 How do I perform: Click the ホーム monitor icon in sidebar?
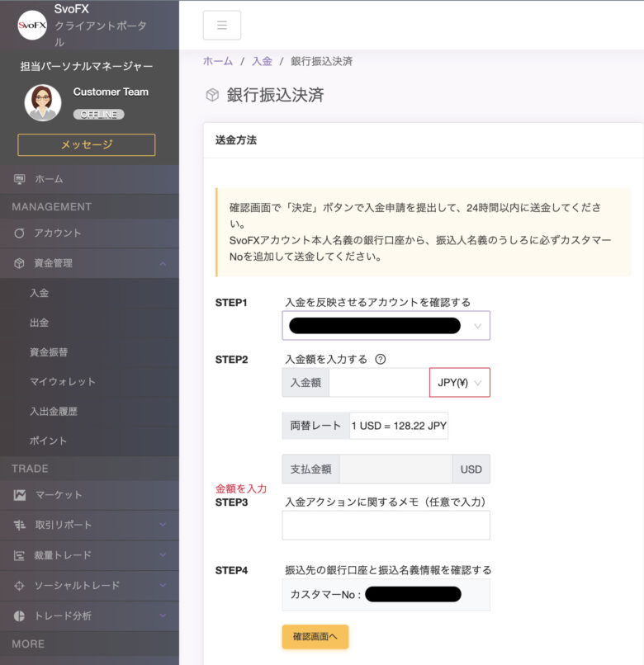[20, 179]
